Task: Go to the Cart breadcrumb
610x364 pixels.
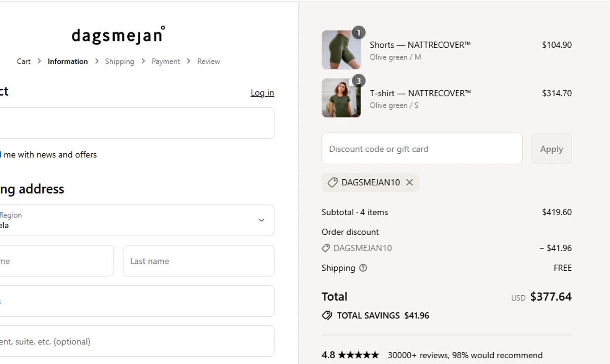Action: (x=24, y=61)
